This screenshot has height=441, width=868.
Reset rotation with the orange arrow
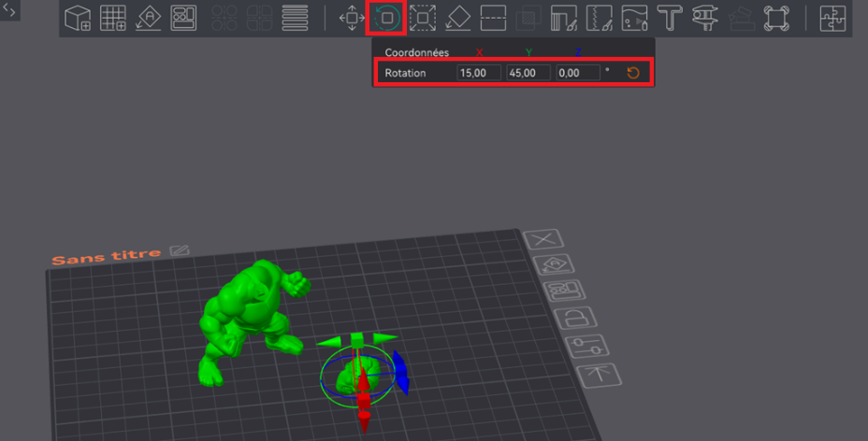coord(633,73)
